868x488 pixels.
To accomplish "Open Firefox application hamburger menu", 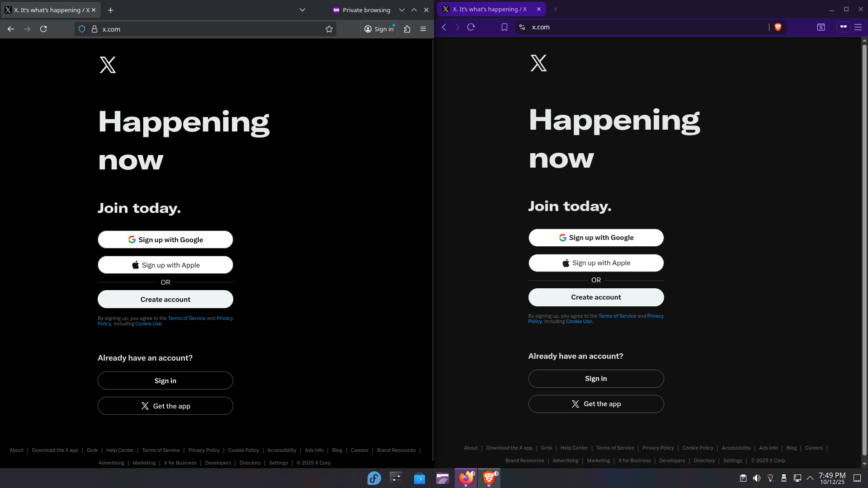I will [423, 29].
